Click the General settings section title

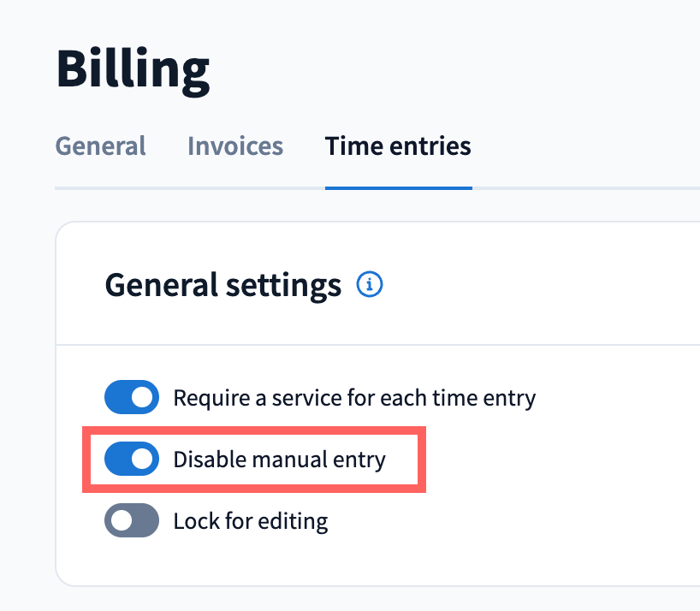tap(222, 285)
